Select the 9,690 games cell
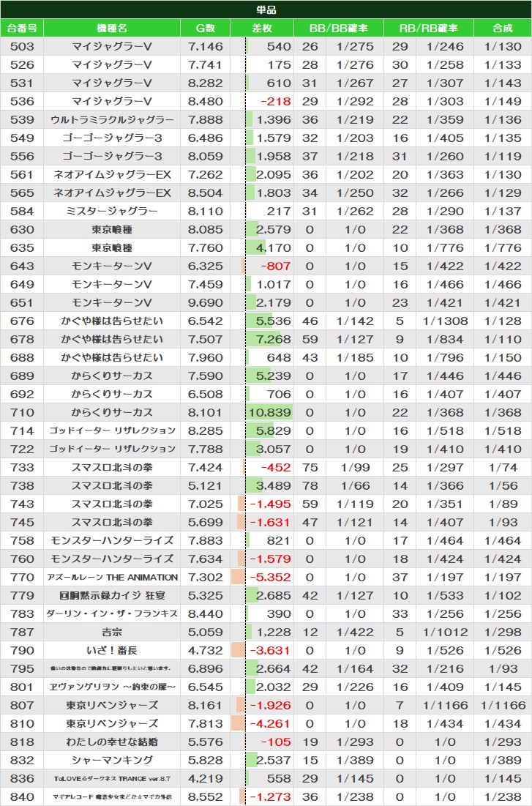Viewport: 532px width, 806px height. [206, 303]
